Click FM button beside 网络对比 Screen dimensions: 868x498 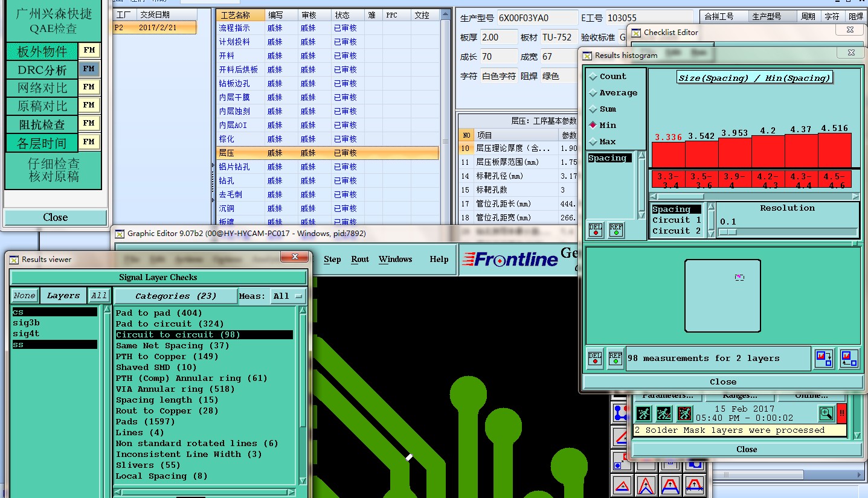89,87
